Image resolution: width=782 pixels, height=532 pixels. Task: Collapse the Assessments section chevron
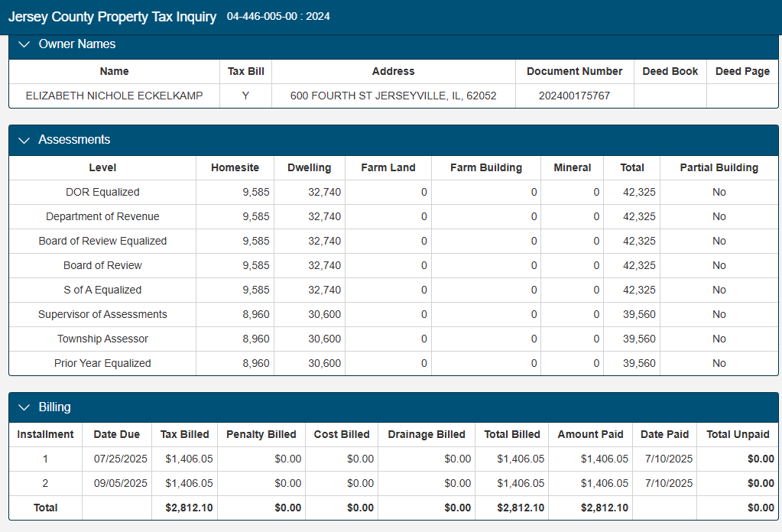[x=24, y=140]
